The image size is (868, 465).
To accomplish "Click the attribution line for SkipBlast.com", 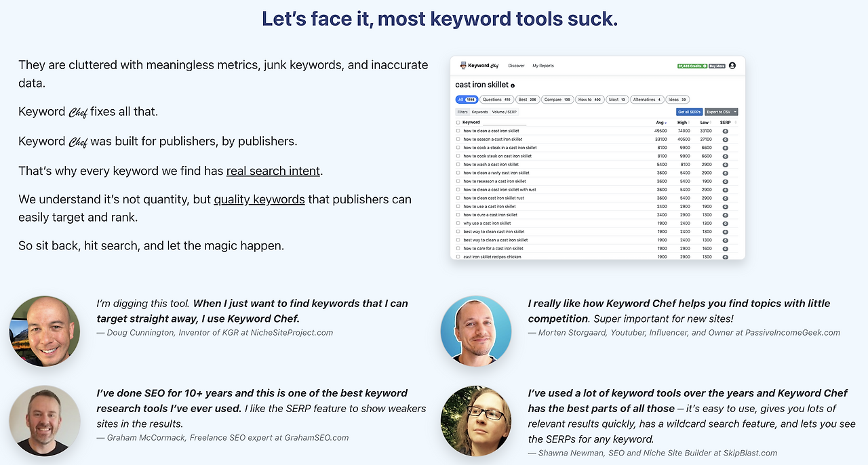I will 652,453.
